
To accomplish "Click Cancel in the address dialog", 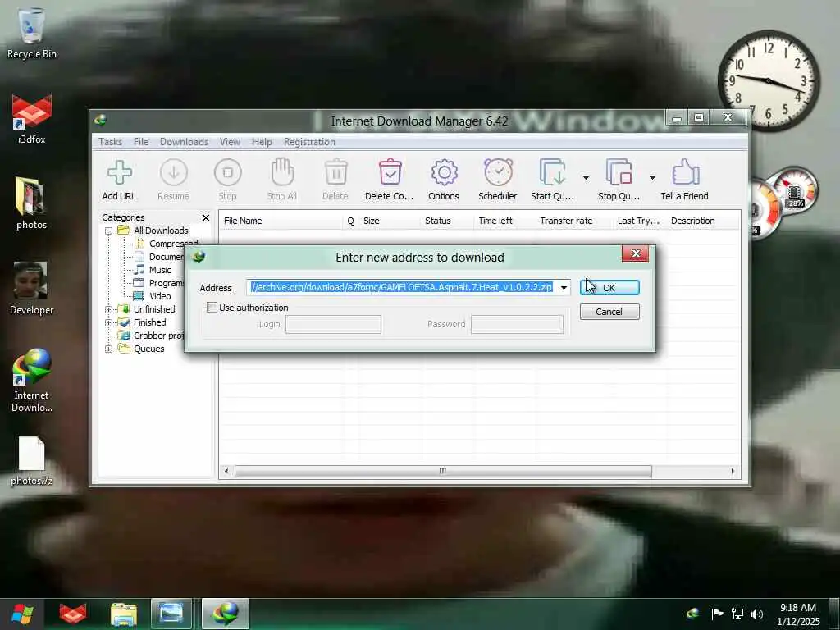I will (609, 312).
